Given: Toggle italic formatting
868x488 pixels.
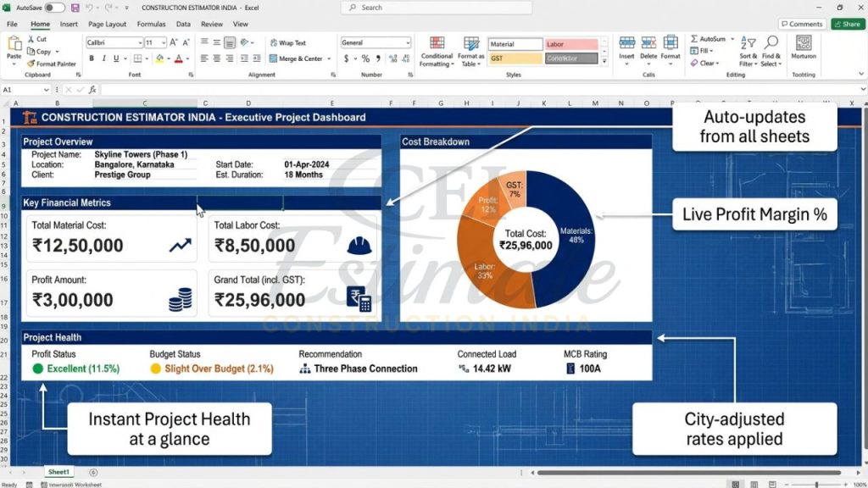Looking at the screenshot, I should (103, 58).
